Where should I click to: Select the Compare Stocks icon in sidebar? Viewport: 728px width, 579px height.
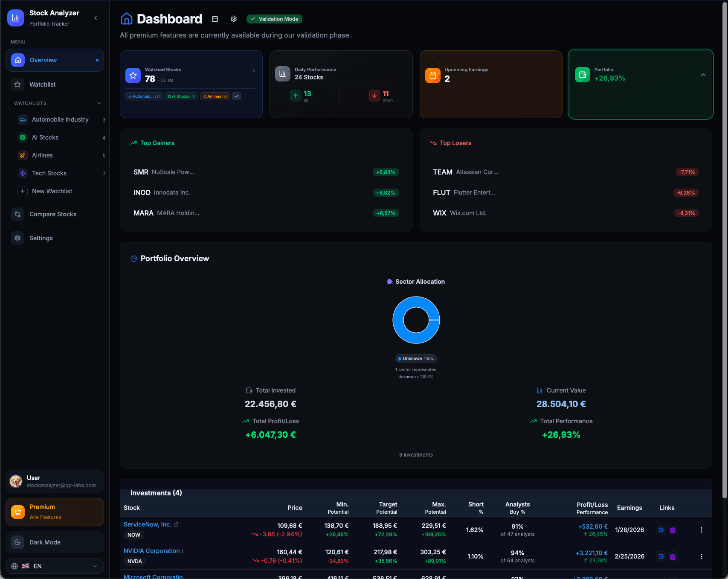click(17, 214)
